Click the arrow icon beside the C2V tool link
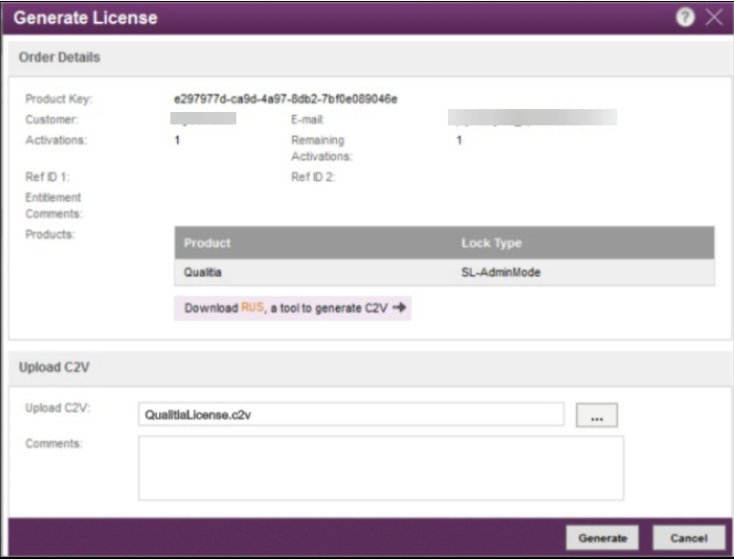The width and height of the screenshot is (734, 560). click(401, 308)
